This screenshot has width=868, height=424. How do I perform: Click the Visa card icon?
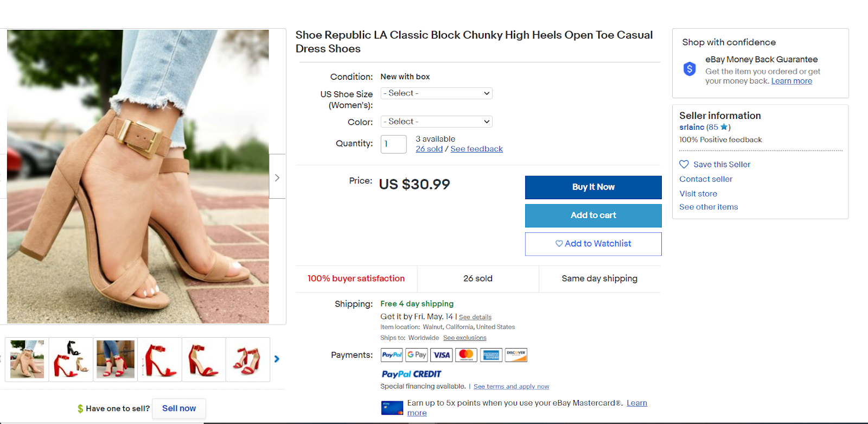[442, 355]
